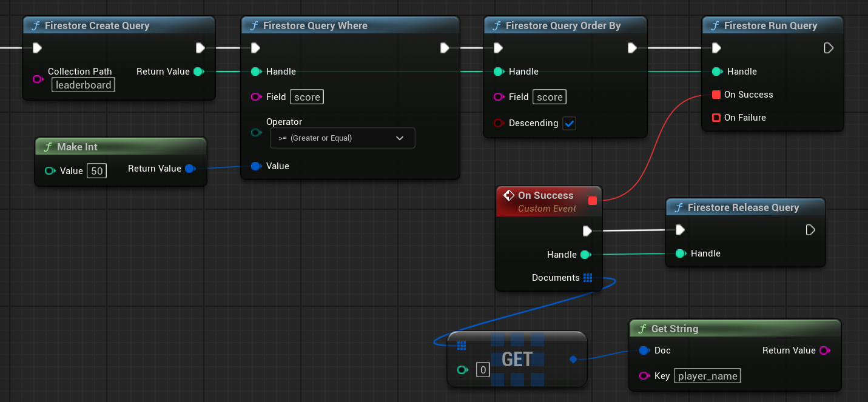868x402 pixels.
Task: Click the Firestore Run Query output execution pin
Action: (829, 48)
